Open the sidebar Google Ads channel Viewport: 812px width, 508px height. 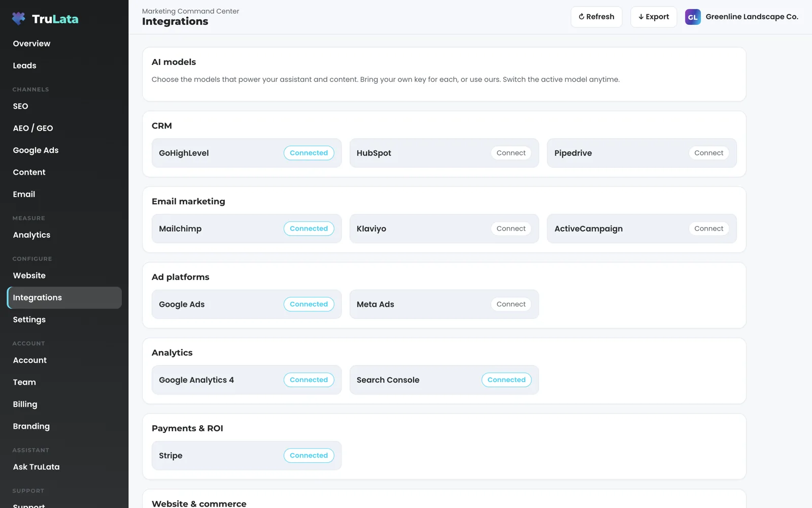tap(64, 150)
